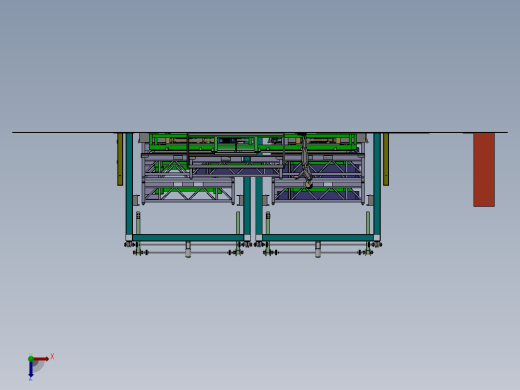Viewport: 520px width, 390px height.
Task: Select the right yellow vertical bar
Action: pos(386,159)
